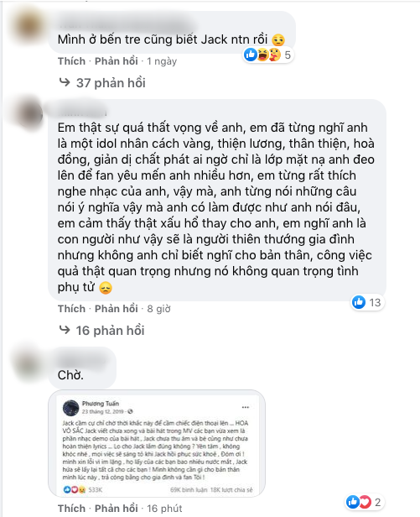
Task: Expand the 37 phản hồi replies
Action: click(111, 83)
